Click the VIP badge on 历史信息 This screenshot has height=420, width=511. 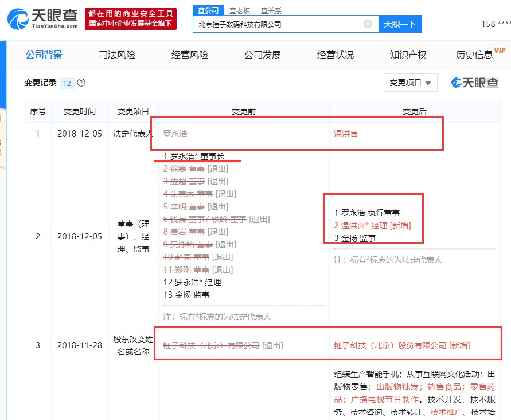coord(500,49)
